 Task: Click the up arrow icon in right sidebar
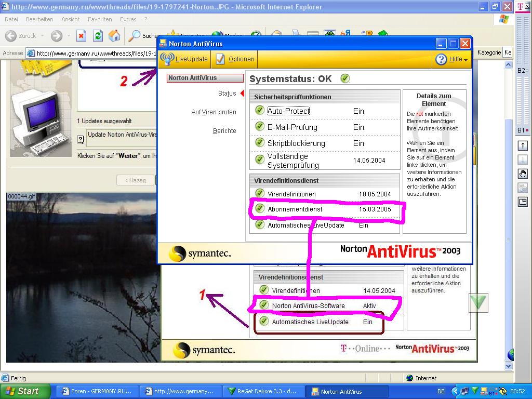523,146
